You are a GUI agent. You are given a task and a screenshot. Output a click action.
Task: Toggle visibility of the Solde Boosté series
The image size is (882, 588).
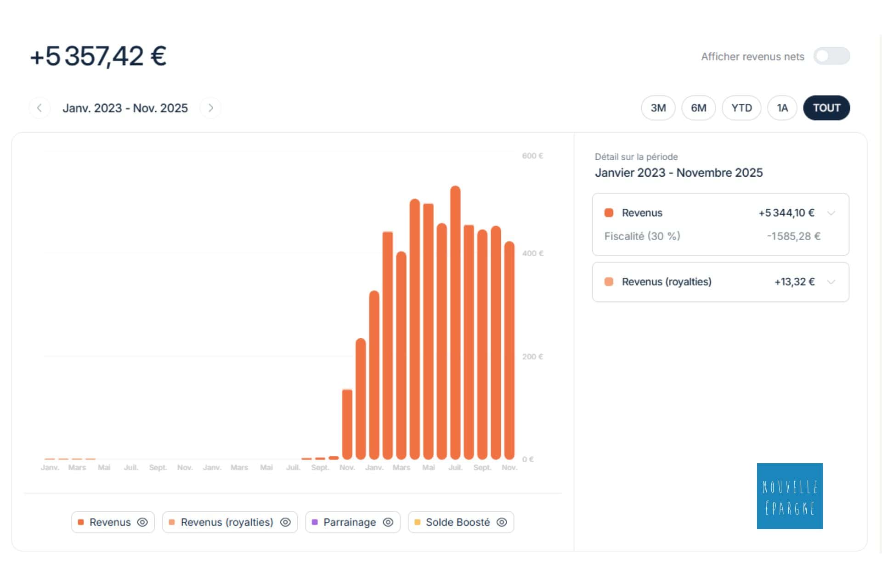(502, 522)
